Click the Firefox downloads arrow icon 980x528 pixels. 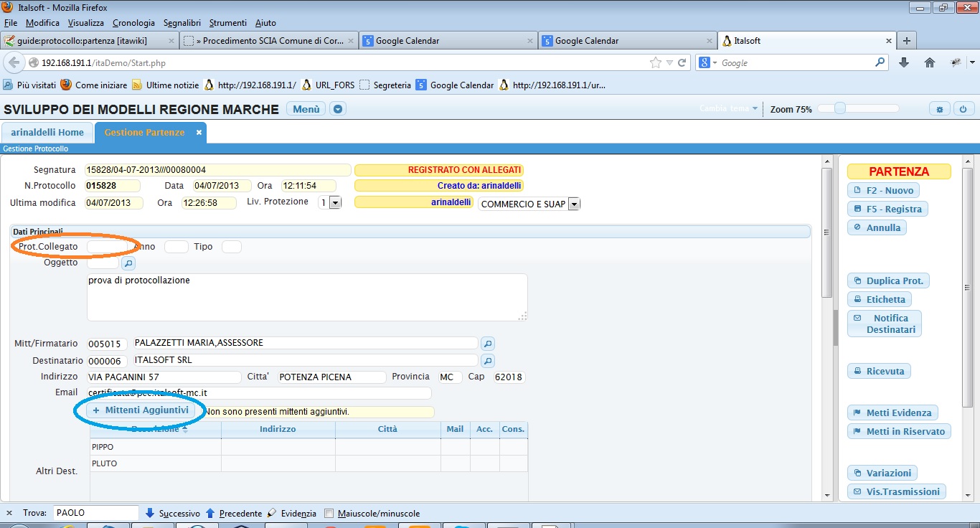pos(904,63)
